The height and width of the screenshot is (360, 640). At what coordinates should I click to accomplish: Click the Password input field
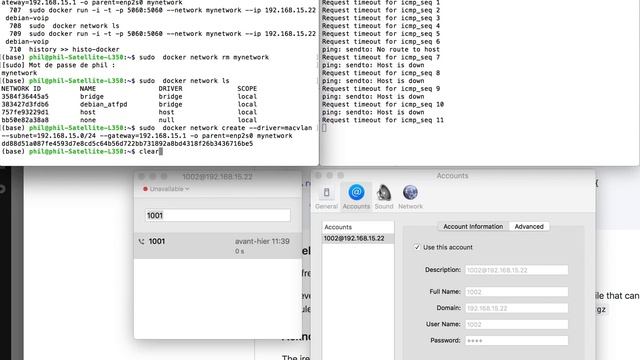(x=516, y=340)
